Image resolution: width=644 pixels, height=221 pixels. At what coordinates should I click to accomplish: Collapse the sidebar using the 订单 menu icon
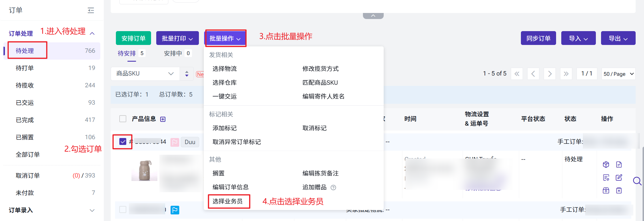(91, 10)
